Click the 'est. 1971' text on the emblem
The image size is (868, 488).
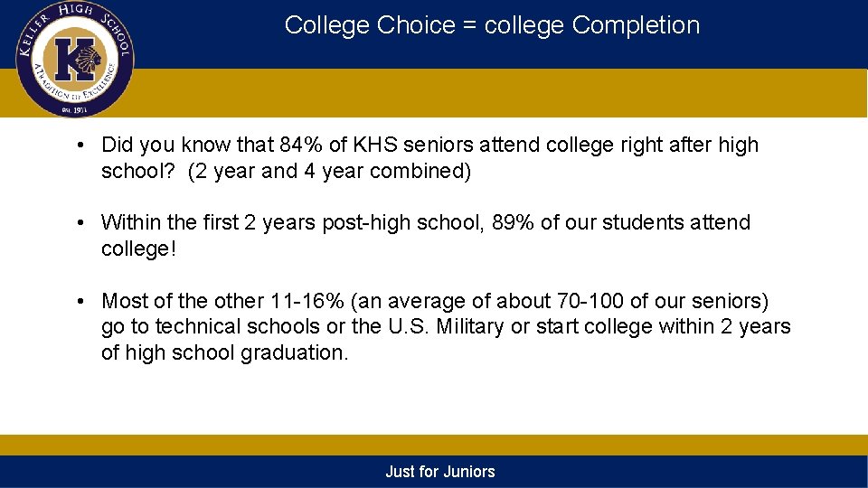(x=74, y=110)
